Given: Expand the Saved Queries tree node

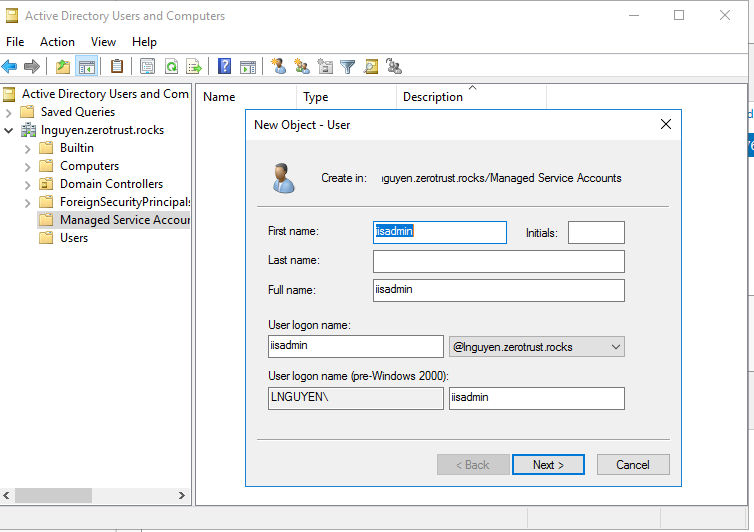Looking at the screenshot, I should coord(9,112).
